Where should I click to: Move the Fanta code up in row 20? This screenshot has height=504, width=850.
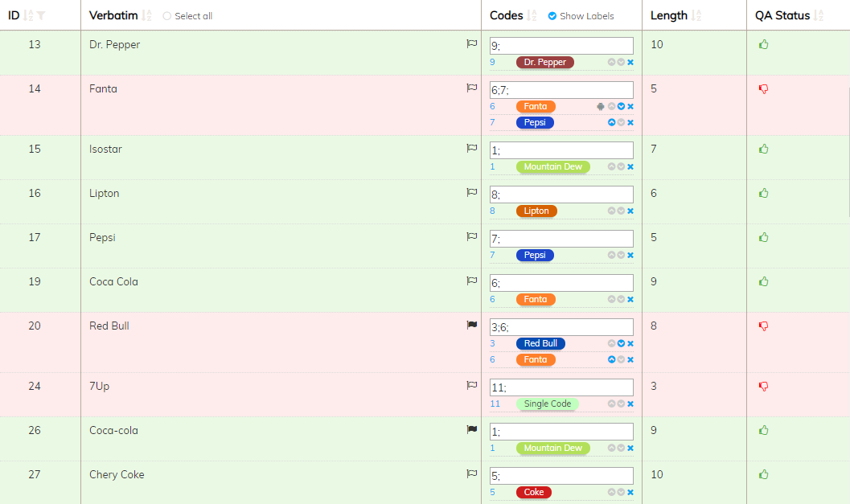[x=611, y=359]
